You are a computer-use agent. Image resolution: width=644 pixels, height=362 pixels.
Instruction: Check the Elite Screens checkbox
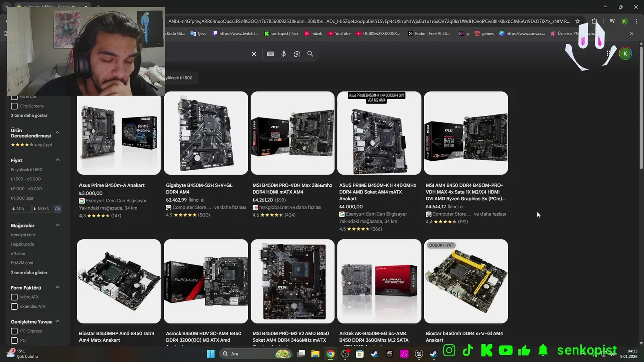14,106
